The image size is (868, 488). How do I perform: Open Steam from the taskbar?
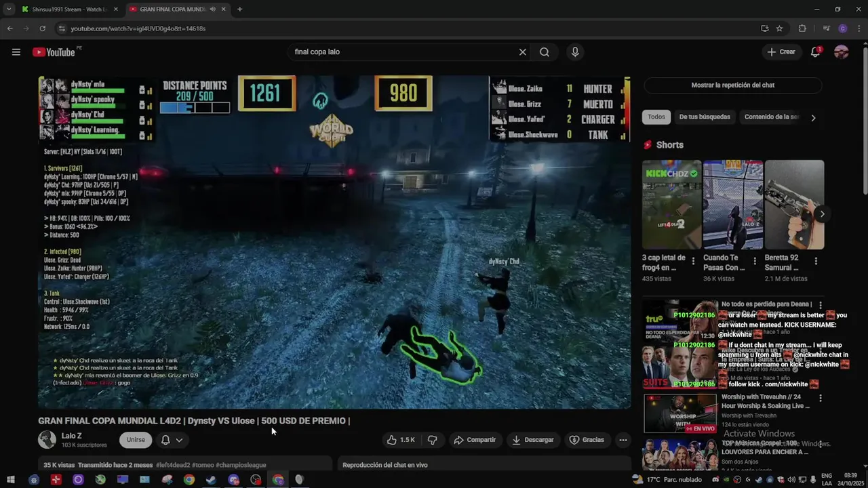[211, 480]
